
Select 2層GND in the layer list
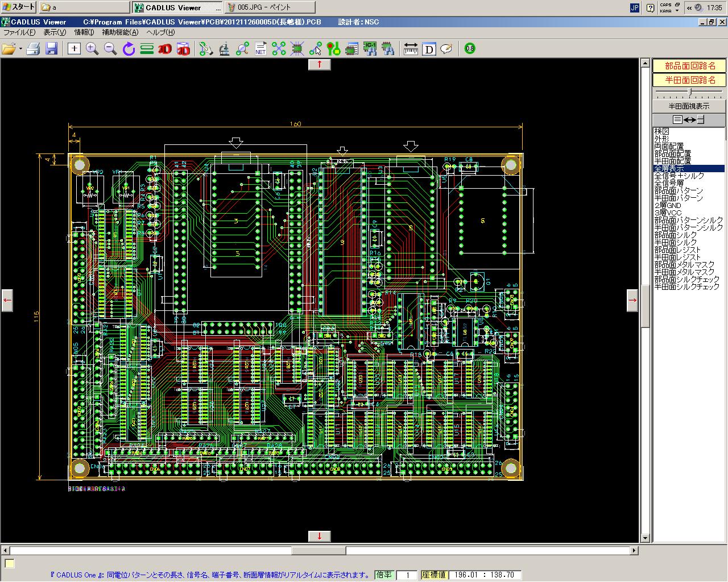point(668,205)
